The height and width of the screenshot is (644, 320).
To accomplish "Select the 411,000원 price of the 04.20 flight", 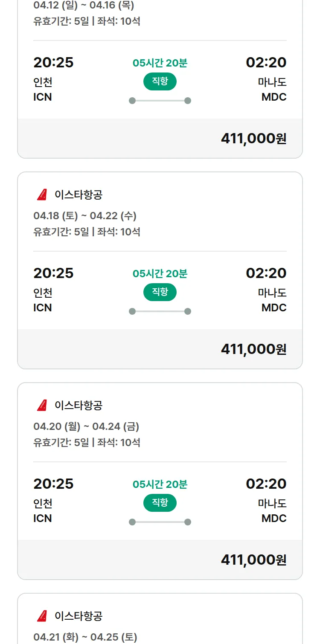I will coord(253,560).
